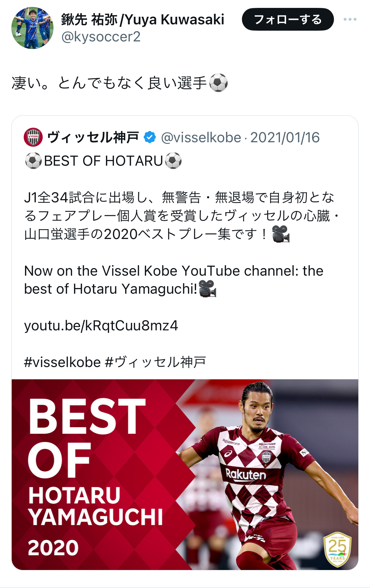Open the 2021/01/16 tweet date
This screenshot has width=370, height=588.
[285, 138]
